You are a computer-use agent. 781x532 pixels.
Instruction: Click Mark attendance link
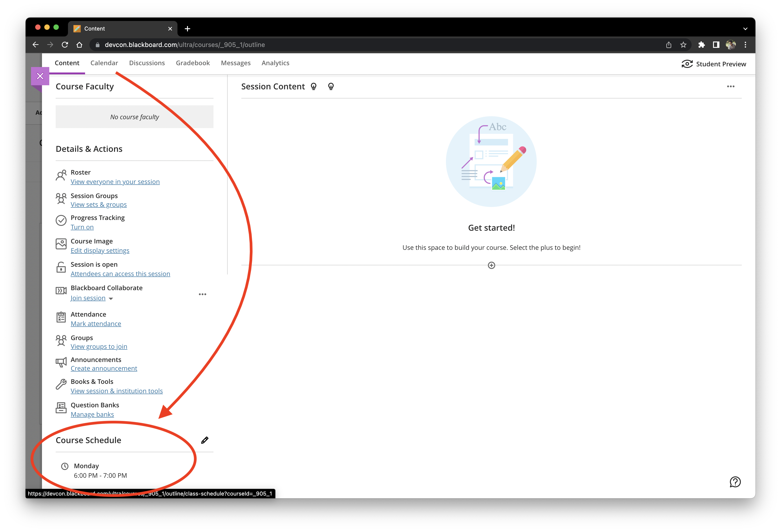click(x=96, y=324)
